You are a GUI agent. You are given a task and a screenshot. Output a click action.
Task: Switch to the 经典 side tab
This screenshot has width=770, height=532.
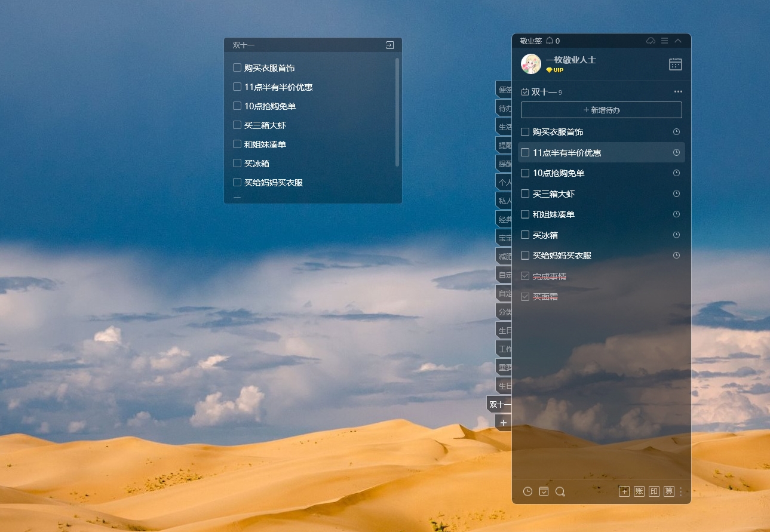[x=504, y=220]
